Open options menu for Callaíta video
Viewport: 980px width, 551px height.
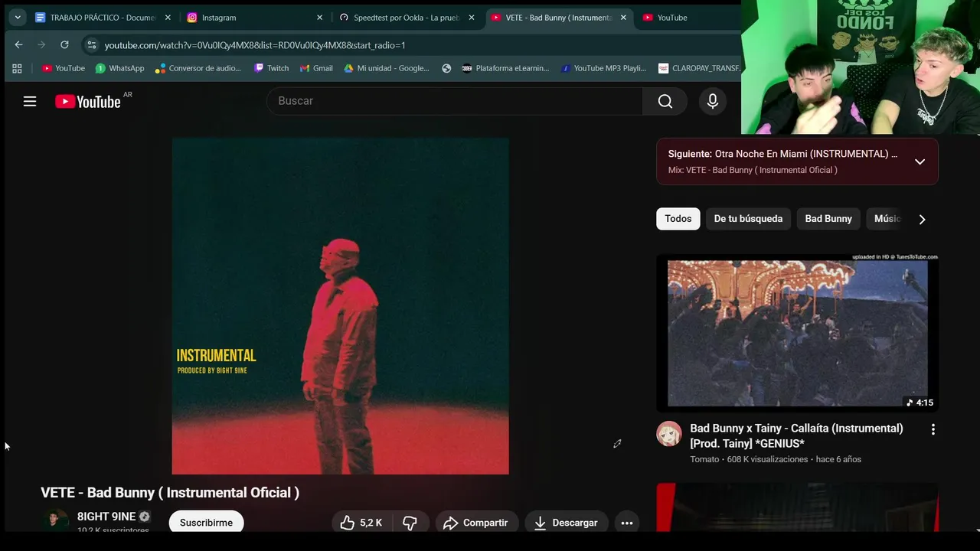933,429
